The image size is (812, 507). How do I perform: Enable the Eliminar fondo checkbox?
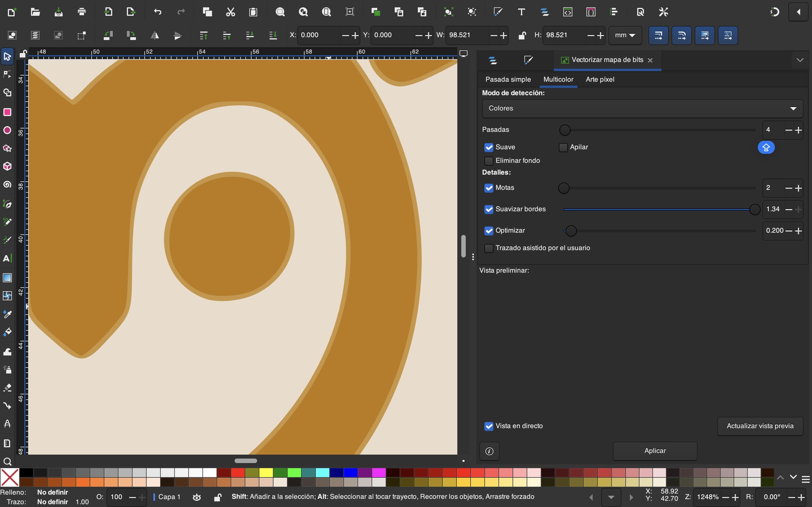point(489,161)
